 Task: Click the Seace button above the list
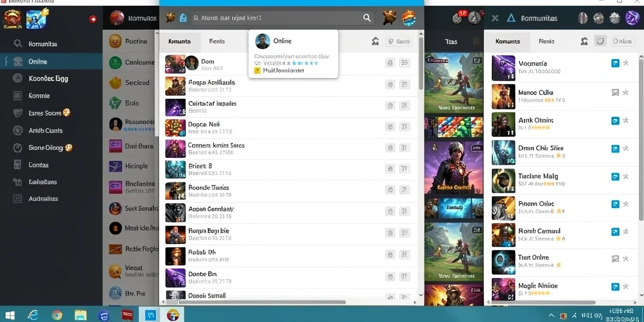399,41
